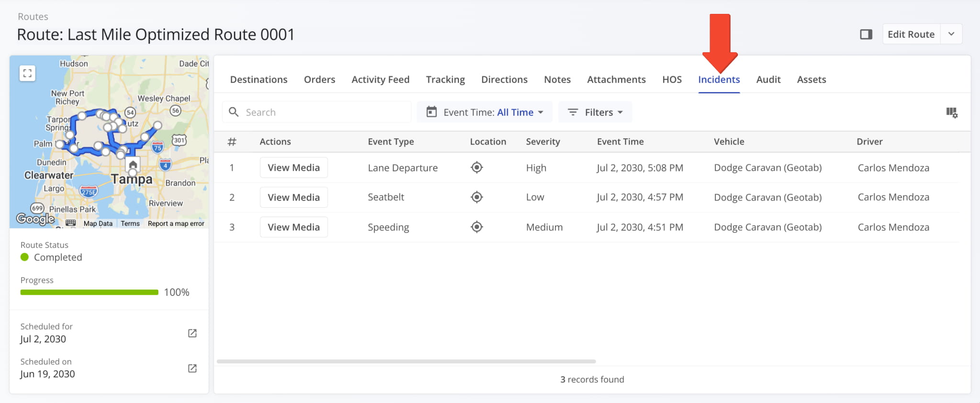
Task: Click Tampa label on the map
Action: (132, 179)
